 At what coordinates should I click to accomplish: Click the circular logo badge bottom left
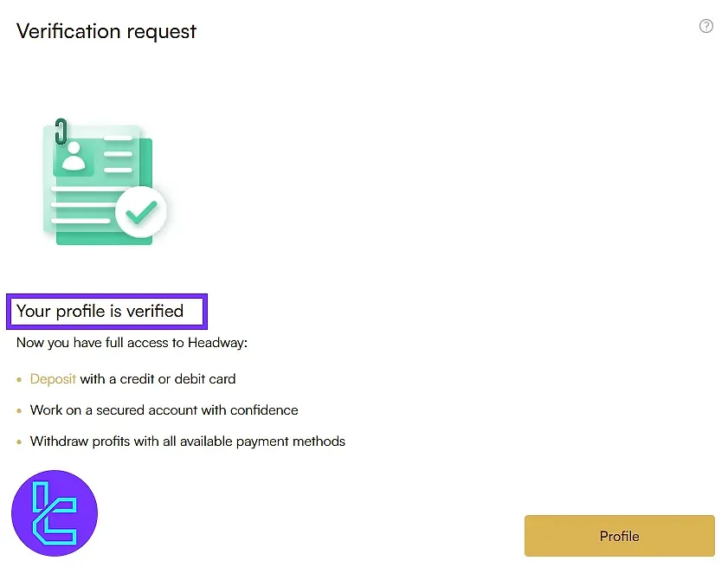[x=53, y=512]
